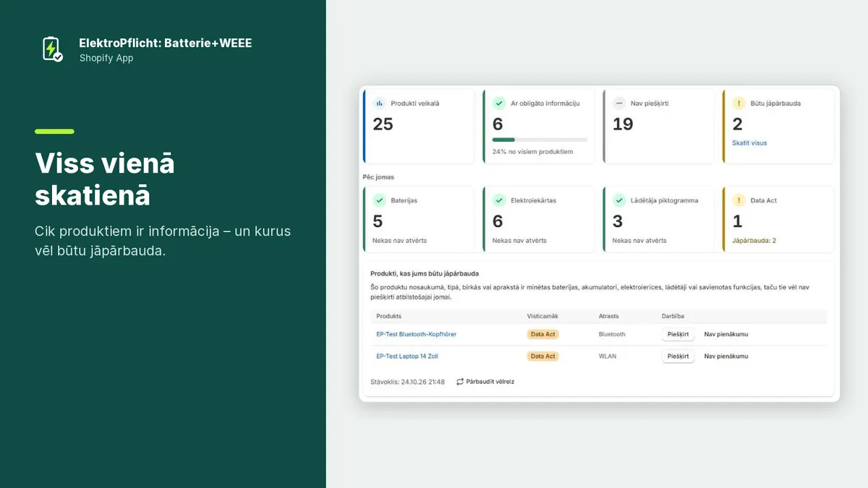Click the 24% mandatory-information progress bar
Image resolution: width=868 pixels, height=488 pixels.
click(540, 140)
